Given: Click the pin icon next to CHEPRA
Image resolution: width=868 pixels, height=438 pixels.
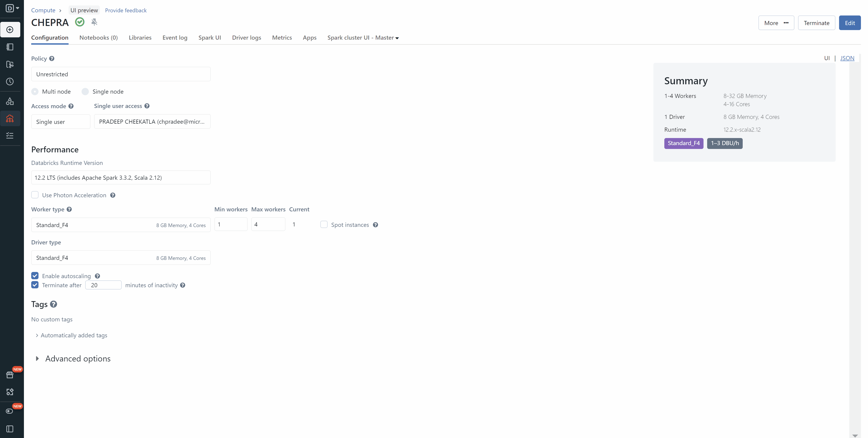Looking at the screenshot, I should pos(94,22).
